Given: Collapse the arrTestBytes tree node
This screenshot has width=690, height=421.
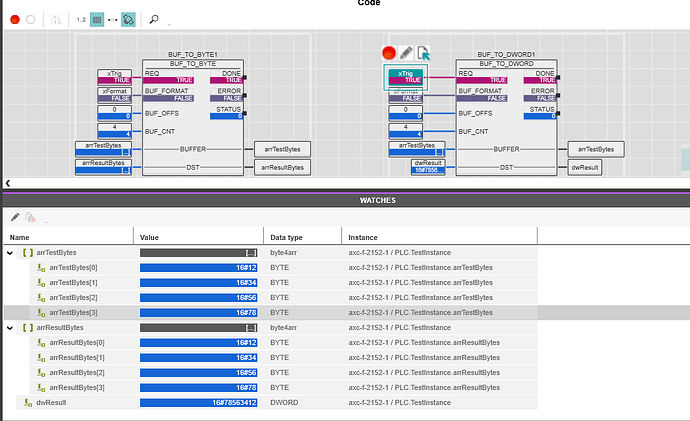Looking at the screenshot, I should tap(11, 253).
